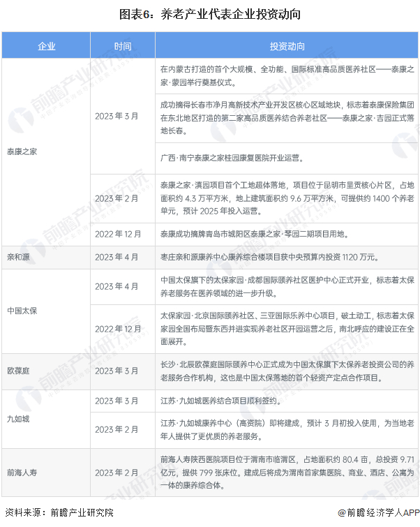Click 2023年3月 date in 欧葆庭 row

[123, 371]
